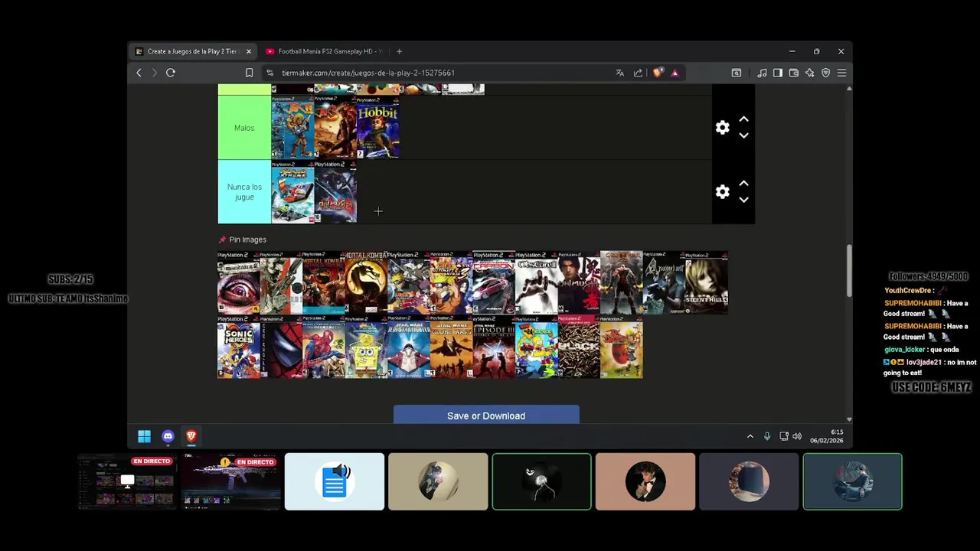Viewport: 980px width, 551px height.
Task: Select God of War II cover
Action: click(621, 283)
